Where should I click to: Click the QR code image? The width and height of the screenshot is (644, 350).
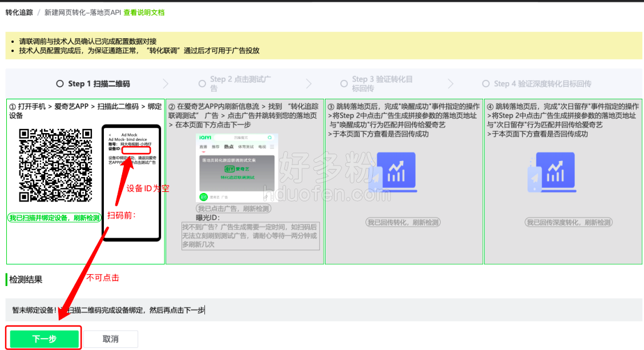coord(55,165)
